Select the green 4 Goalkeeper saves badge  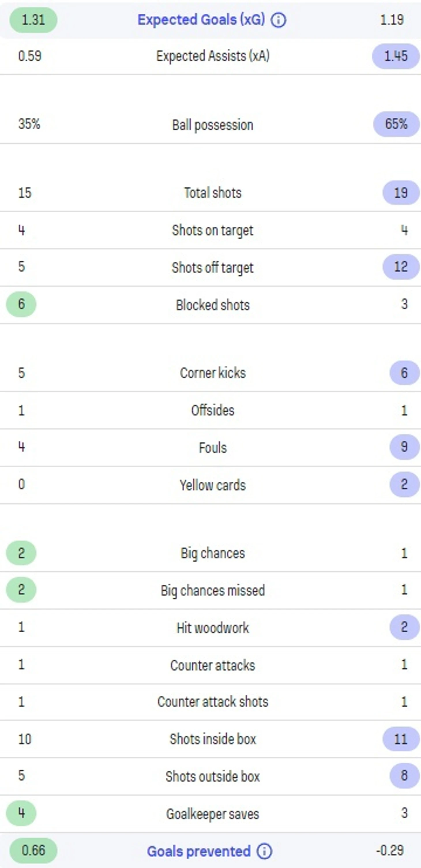pos(21,813)
